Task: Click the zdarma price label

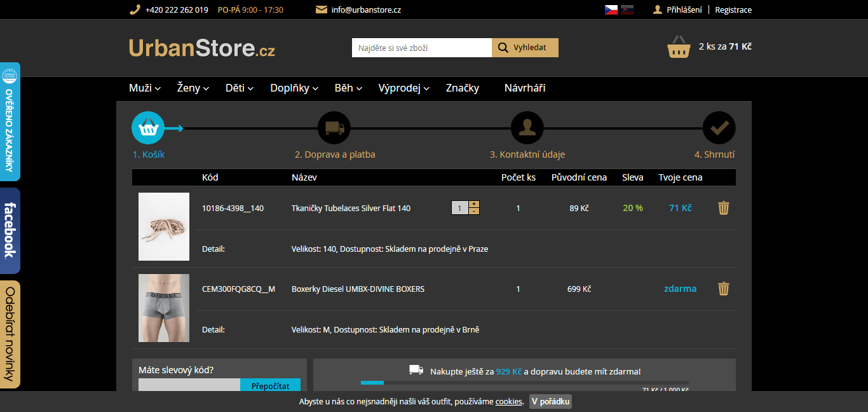Action: click(681, 289)
